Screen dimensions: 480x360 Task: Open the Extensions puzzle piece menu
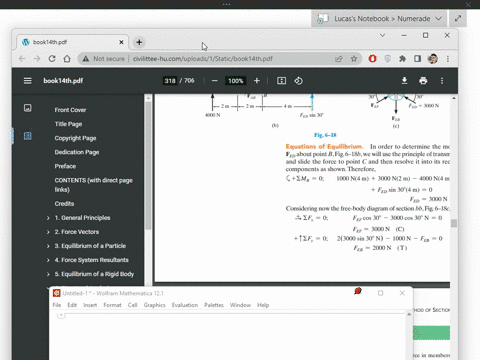pyautogui.click(x=402, y=59)
